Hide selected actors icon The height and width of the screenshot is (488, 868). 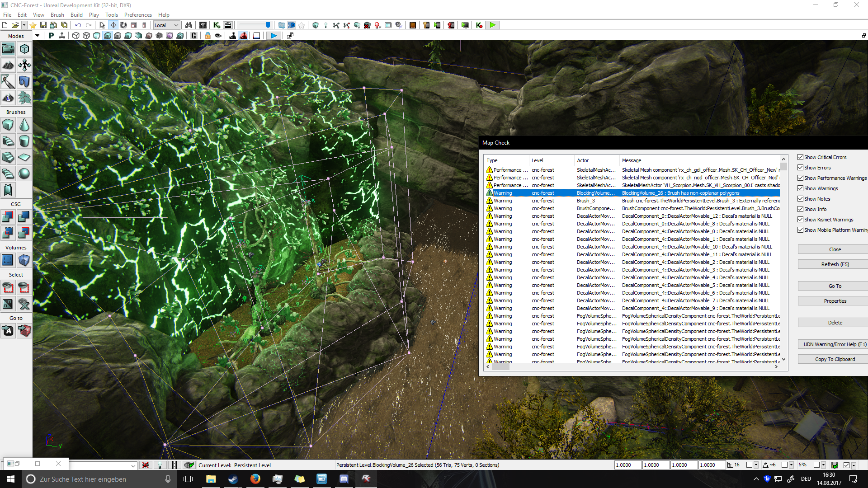[x=24, y=287]
